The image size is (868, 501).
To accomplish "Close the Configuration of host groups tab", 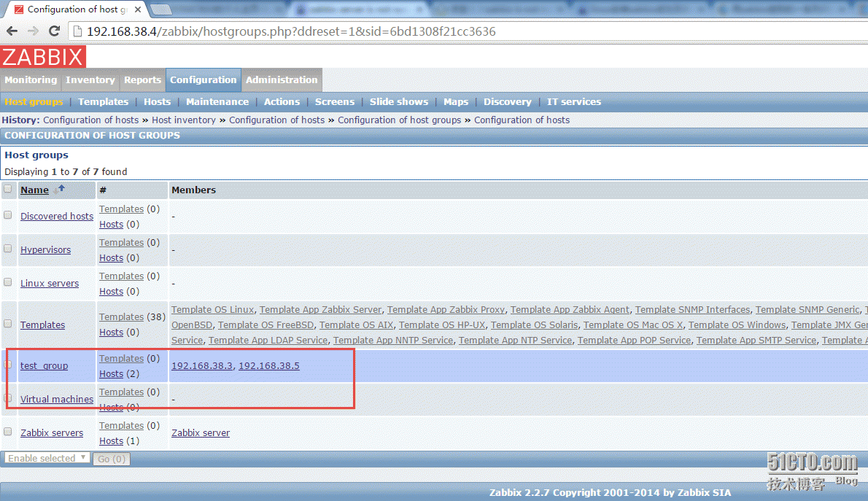I will point(138,9).
